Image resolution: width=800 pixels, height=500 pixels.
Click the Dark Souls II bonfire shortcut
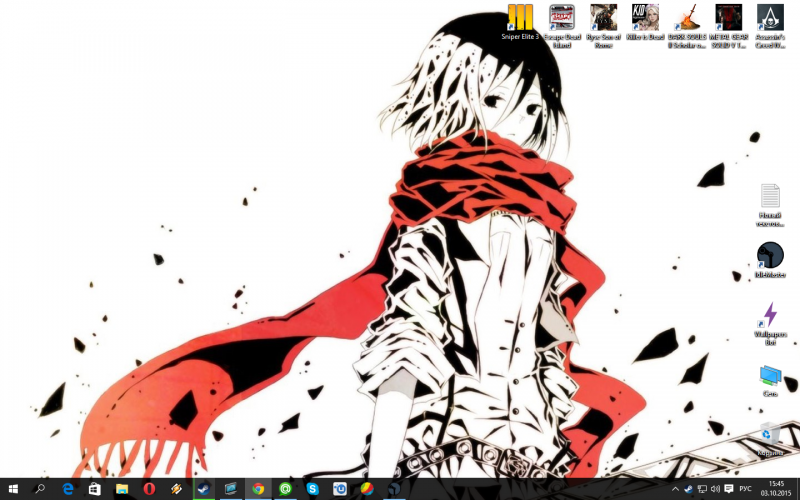point(687,26)
